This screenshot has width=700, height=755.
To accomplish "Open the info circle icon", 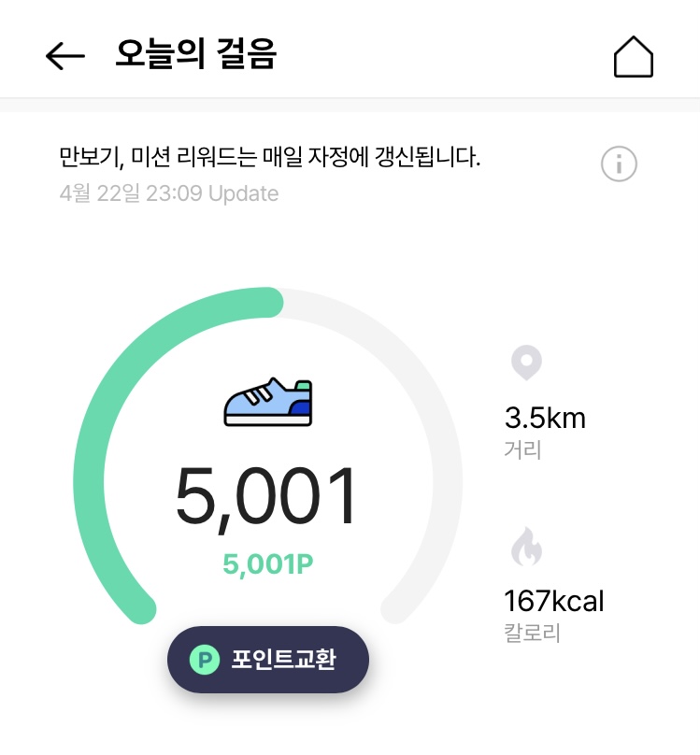I will coord(618,164).
